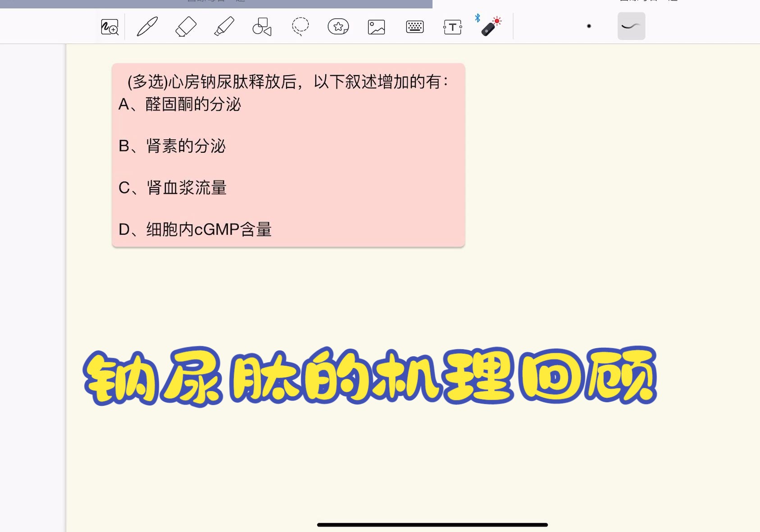Choose the small dot stroke size
The height and width of the screenshot is (532, 760).
click(x=589, y=26)
